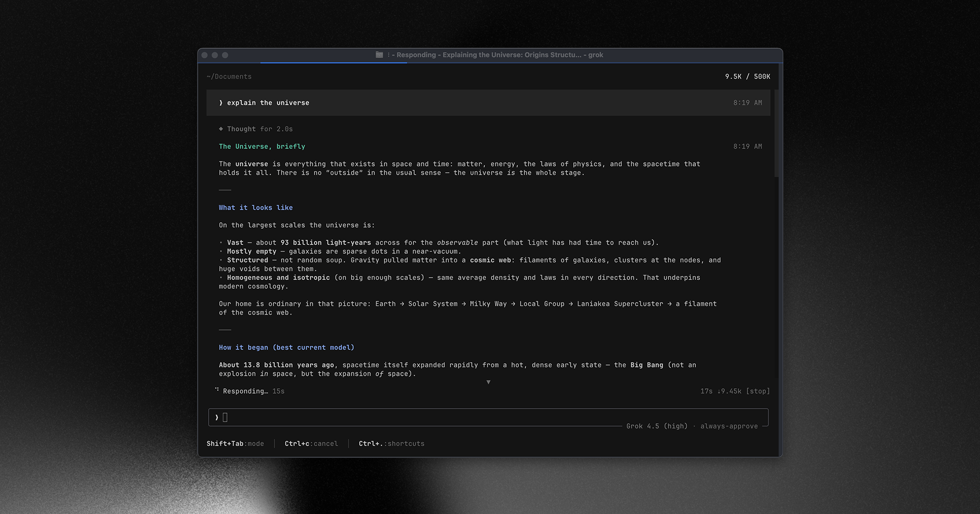Image resolution: width=980 pixels, height=514 pixels.
Task: Click the prompt input field
Action: pos(488,418)
